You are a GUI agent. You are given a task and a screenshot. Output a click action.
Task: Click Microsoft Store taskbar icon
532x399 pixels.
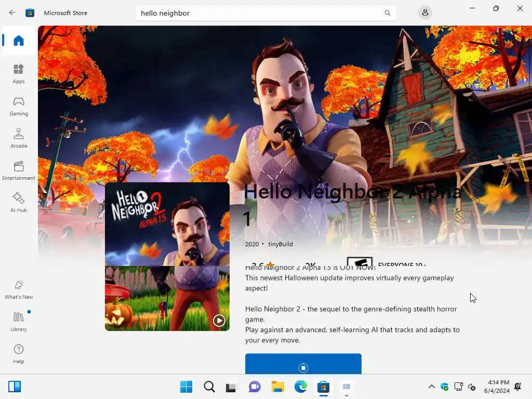point(323,387)
